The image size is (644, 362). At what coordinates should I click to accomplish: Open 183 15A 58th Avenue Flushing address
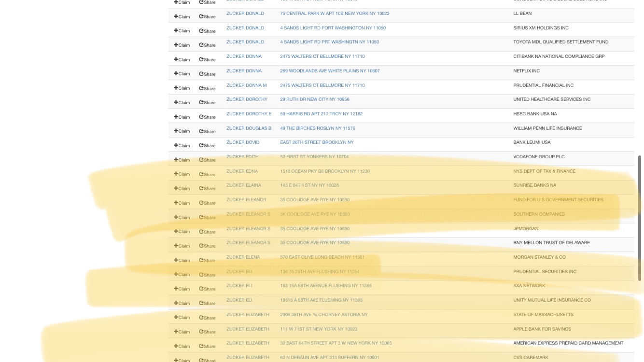click(x=326, y=286)
